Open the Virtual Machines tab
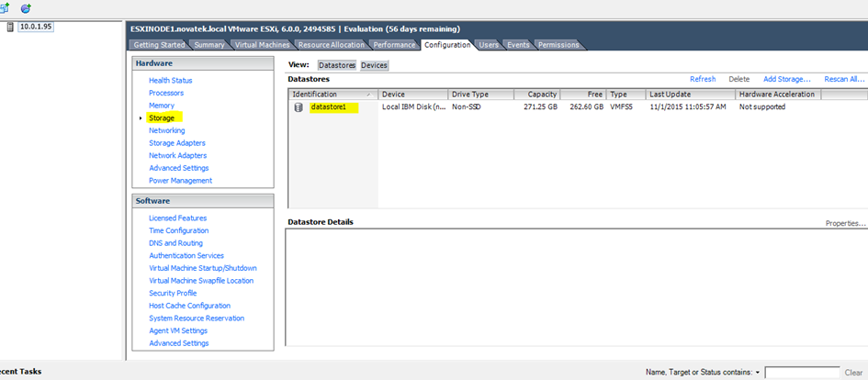 click(262, 45)
